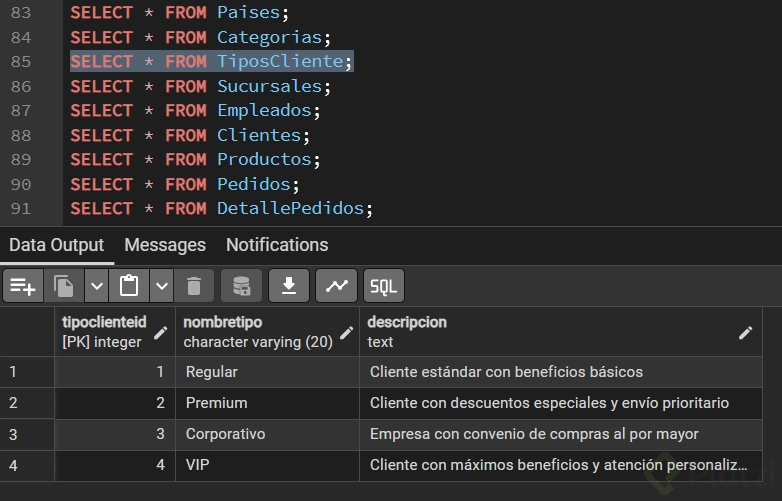The width and height of the screenshot is (782, 501).
Task: Edit the nombretipo column pencil icon
Action: (x=346, y=333)
